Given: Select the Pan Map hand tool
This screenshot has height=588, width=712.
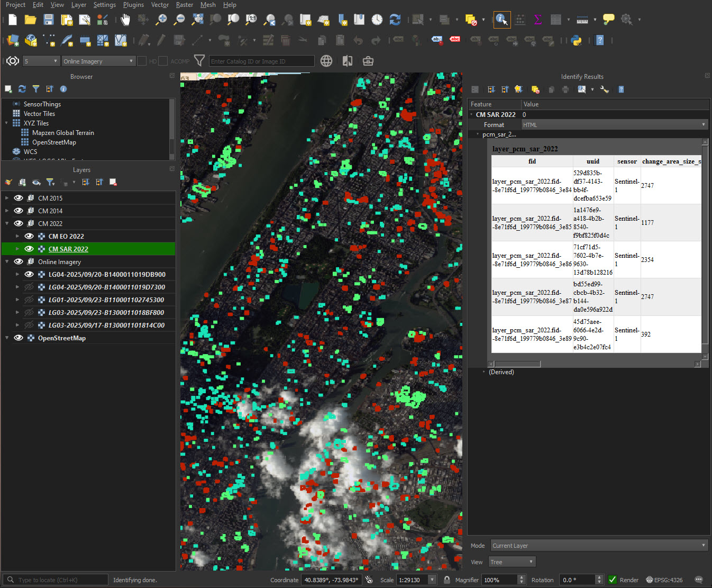Looking at the screenshot, I should tap(125, 20).
